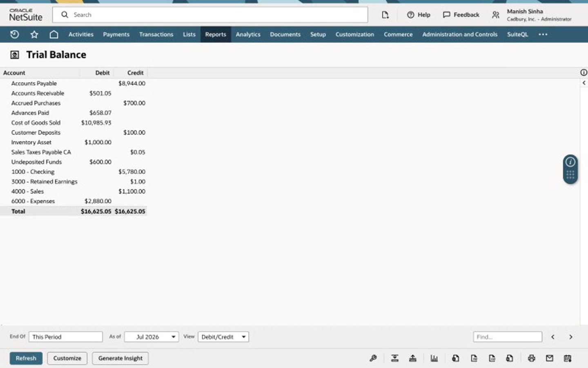The height and width of the screenshot is (368, 588).
Task: Open the Shortcuts star icon
Action: 34,34
